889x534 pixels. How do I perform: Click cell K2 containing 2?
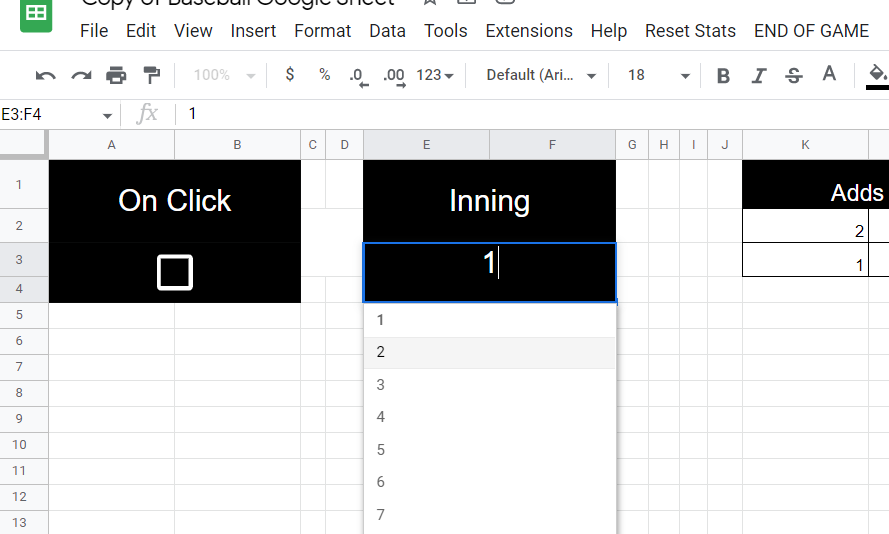805,226
